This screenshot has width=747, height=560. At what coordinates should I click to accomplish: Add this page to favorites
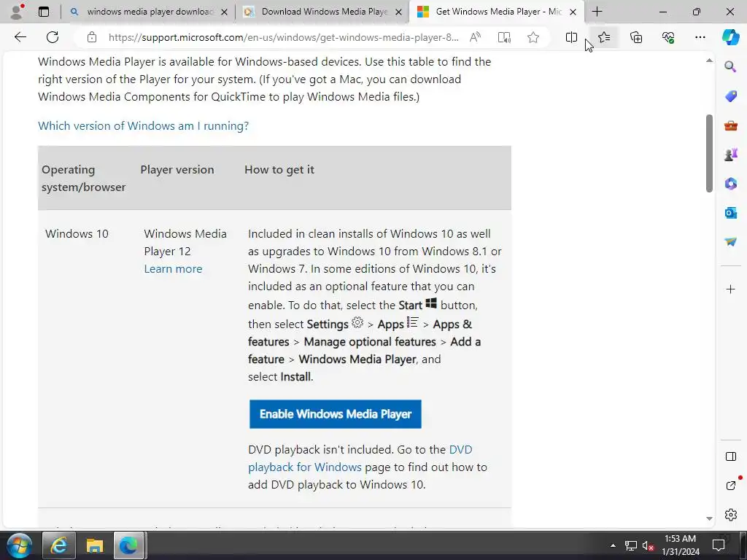533,37
